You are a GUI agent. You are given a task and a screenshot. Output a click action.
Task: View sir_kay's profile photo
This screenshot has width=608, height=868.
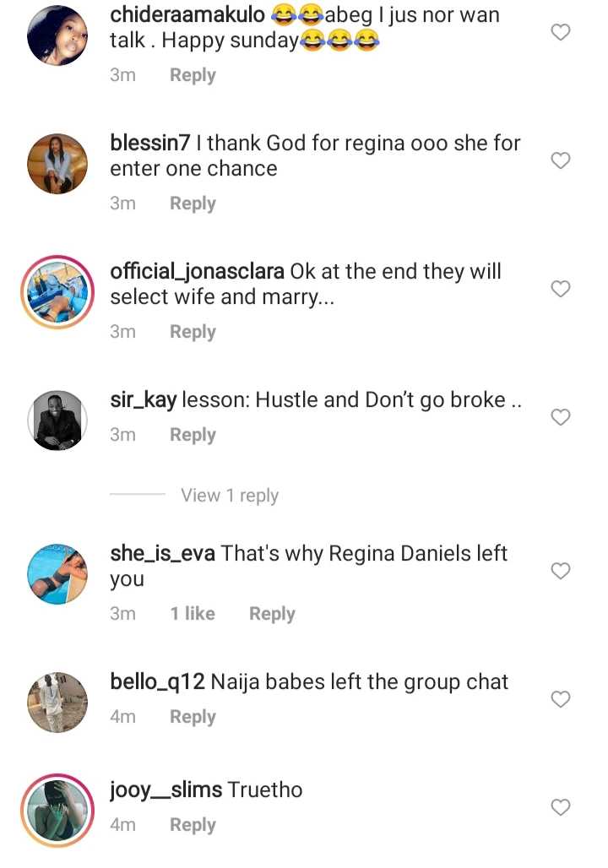(x=57, y=420)
